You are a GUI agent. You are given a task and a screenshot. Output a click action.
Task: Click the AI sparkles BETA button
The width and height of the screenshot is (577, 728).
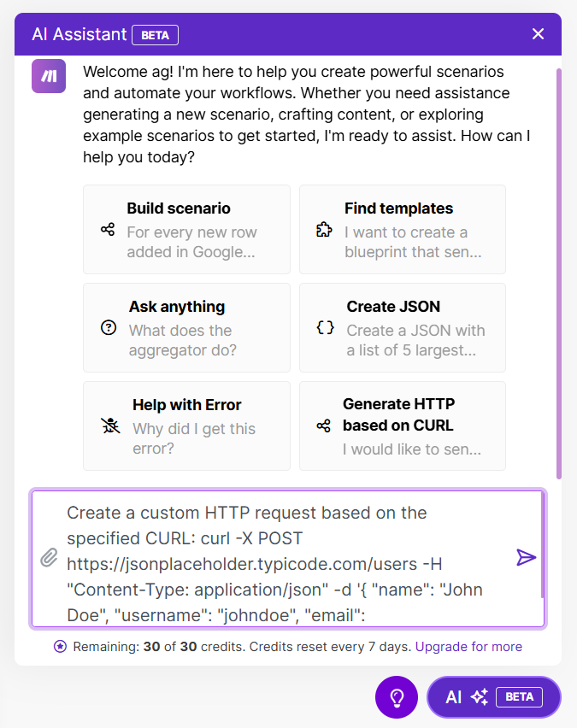[x=493, y=697]
